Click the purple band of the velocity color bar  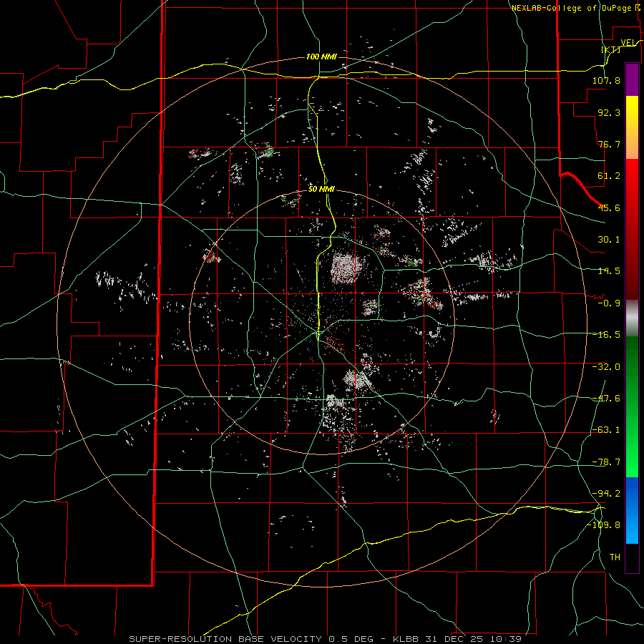pyautogui.click(x=632, y=79)
